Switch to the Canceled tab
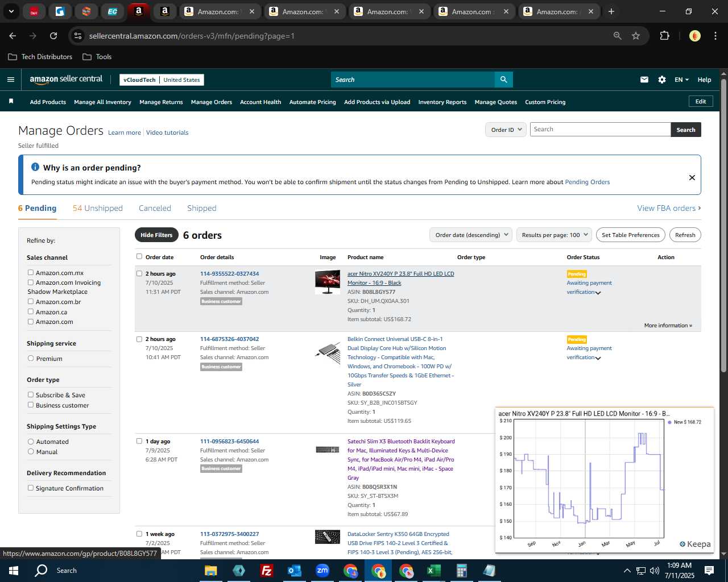Screen dimensions: 728x582 coord(155,208)
